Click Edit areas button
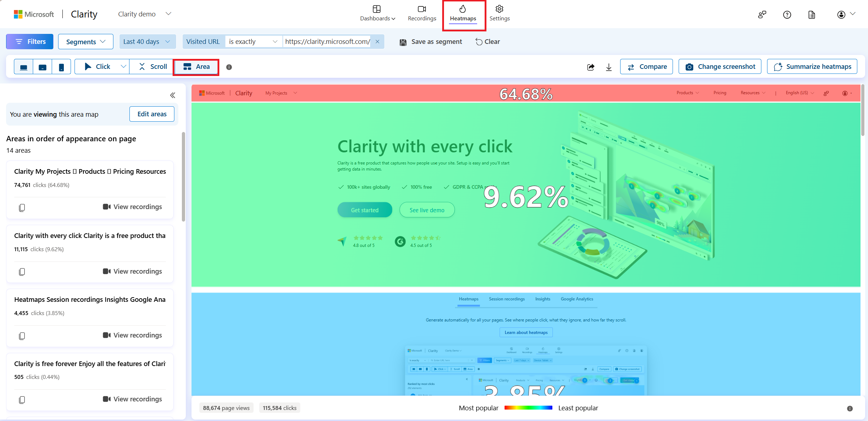The image size is (868, 421). click(152, 114)
